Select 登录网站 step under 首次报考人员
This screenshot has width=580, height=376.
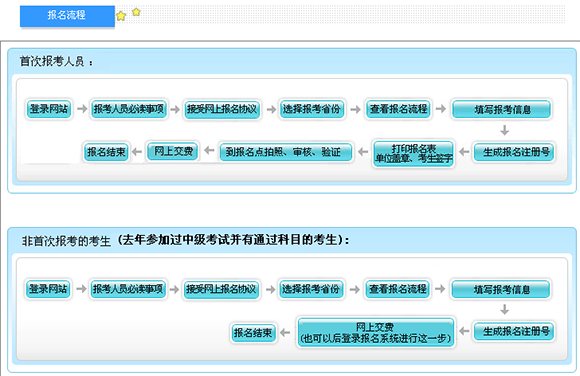coord(49,109)
